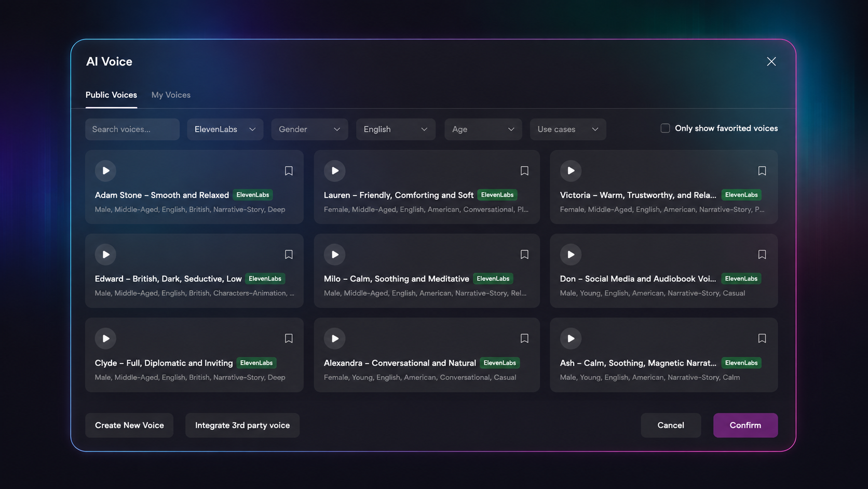
Task: Select the Edward – British, Dark voice title
Action: click(x=168, y=279)
